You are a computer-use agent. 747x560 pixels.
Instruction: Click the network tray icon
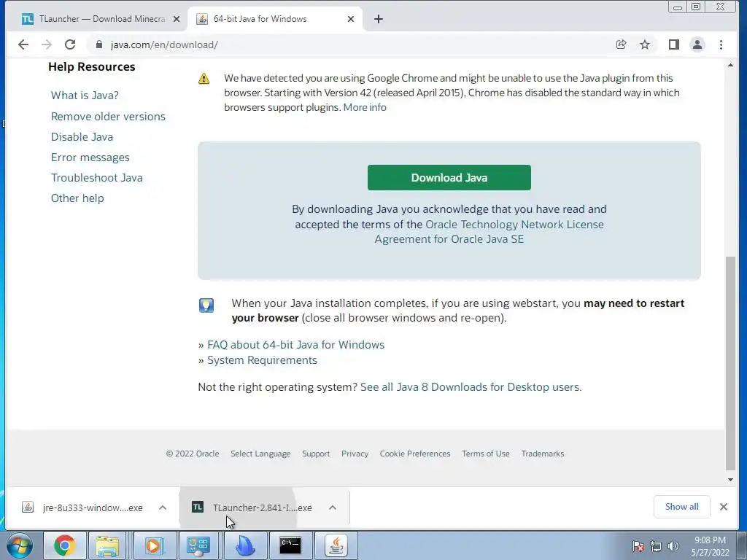click(x=656, y=546)
